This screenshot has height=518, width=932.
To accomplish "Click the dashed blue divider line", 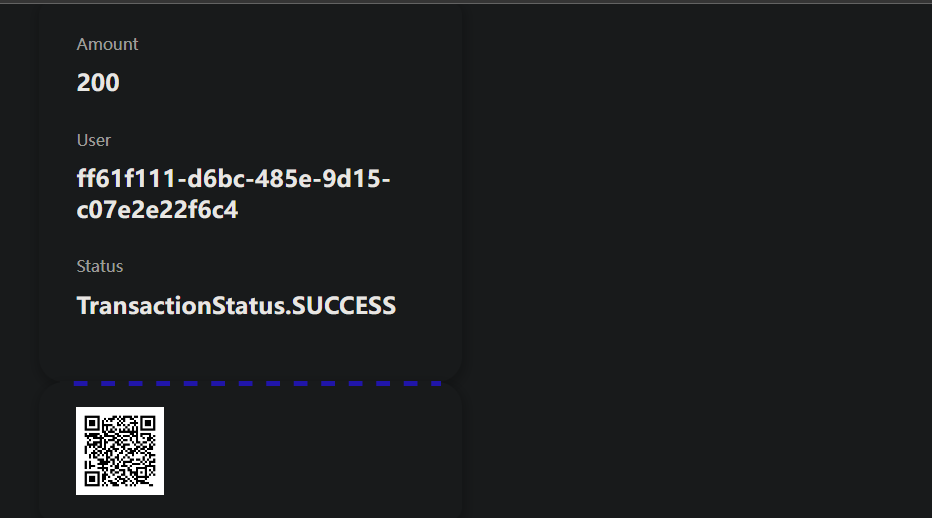I will (x=257, y=383).
